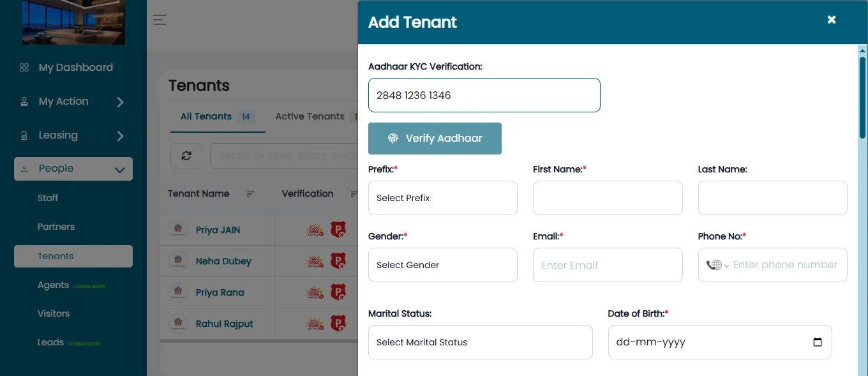Open the calendar picker icon for Date of Birth
868x376 pixels.
click(818, 342)
